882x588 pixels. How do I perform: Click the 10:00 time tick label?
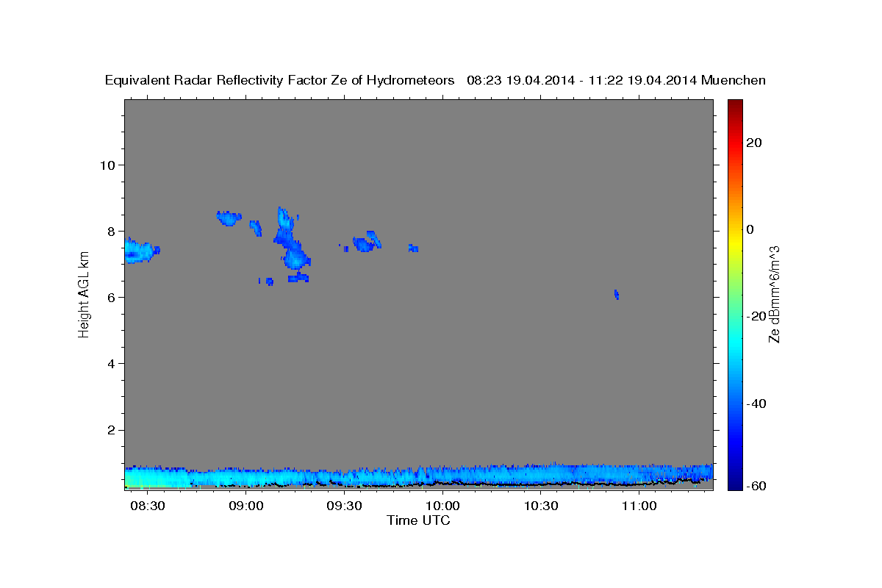point(442,506)
